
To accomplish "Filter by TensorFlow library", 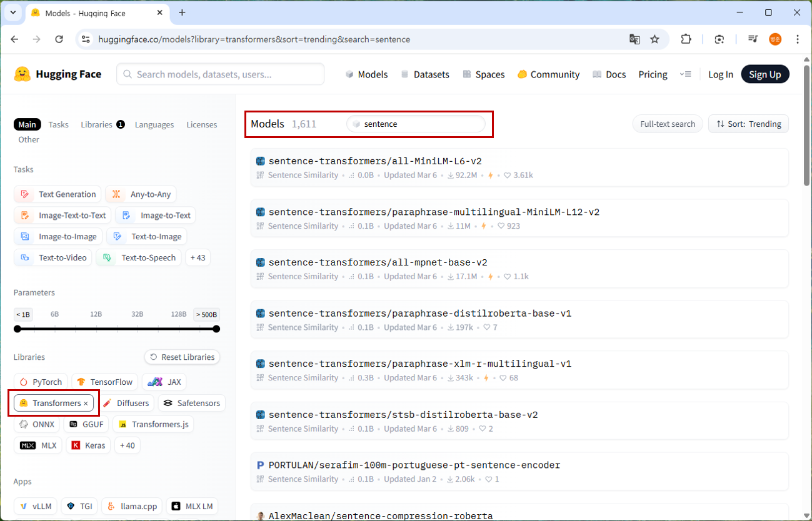I will click(x=105, y=382).
